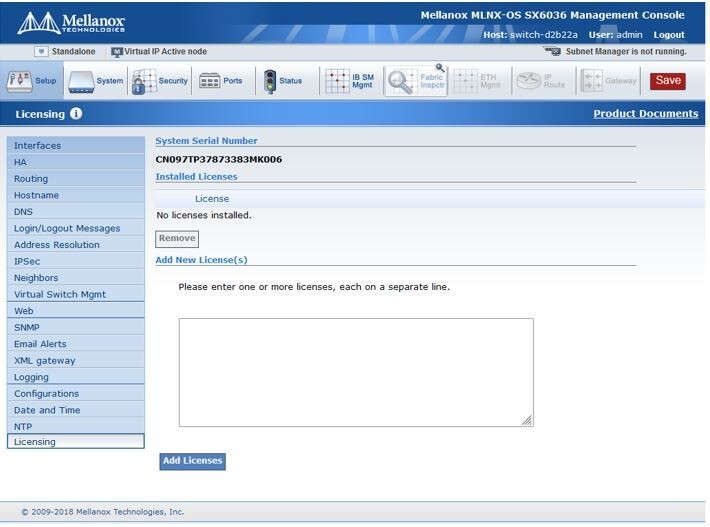Open the Security padlock icon
This screenshot has width=710, height=527.
tap(144, 81)
